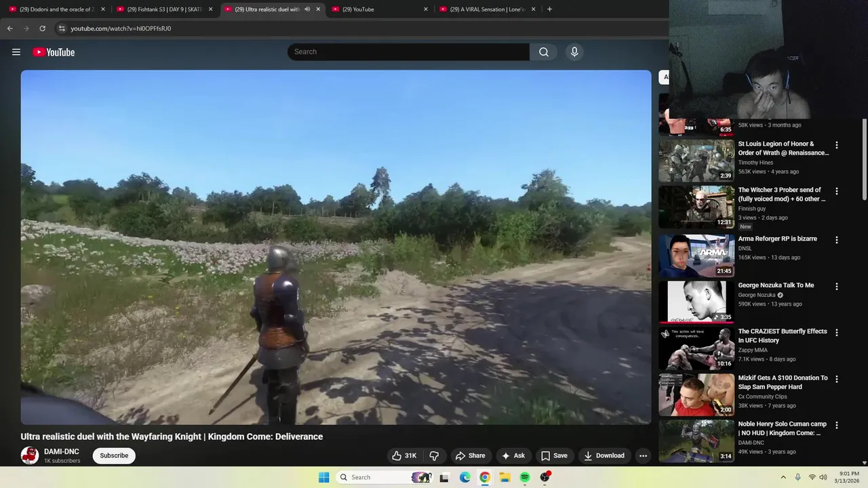Show hidden system tray icons chevron
The image size is (868, 488).
pos(783,477)
